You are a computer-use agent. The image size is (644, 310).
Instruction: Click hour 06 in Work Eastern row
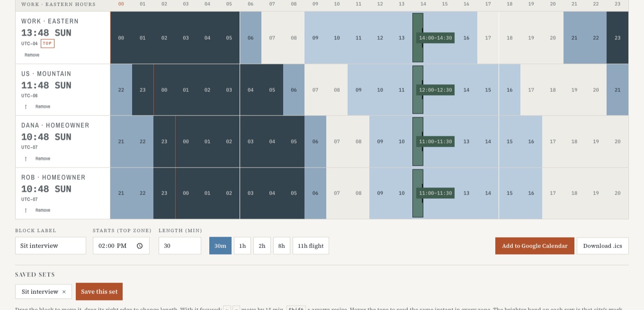(x=250, y=38)
